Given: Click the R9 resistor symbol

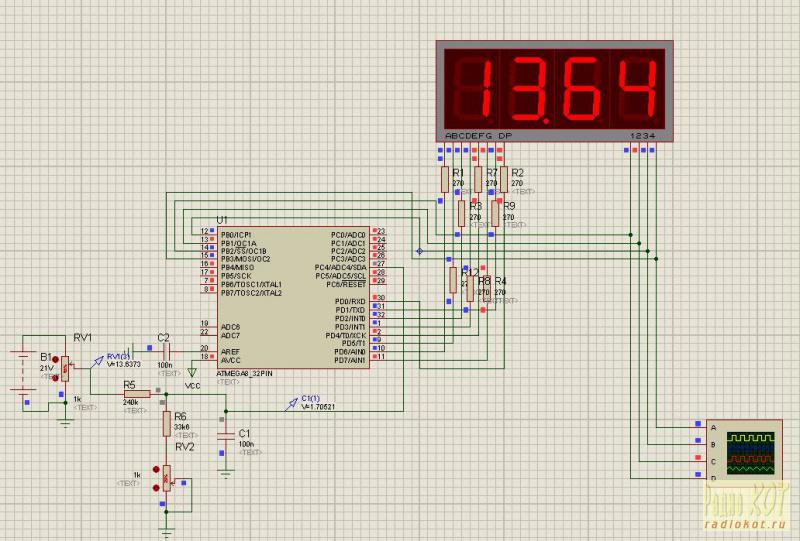Looking at the screenshot, I should tap(494, 213).
